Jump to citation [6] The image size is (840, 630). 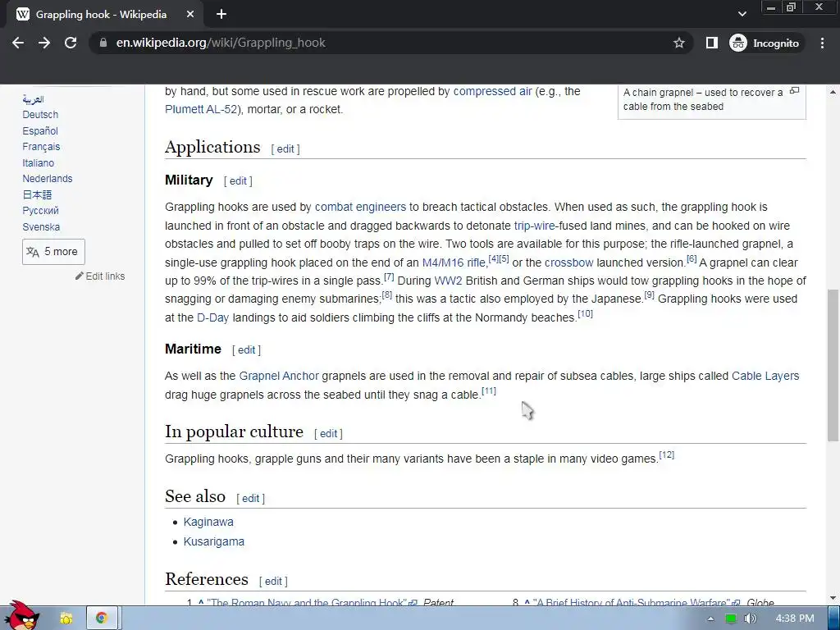tap(692, 259)
